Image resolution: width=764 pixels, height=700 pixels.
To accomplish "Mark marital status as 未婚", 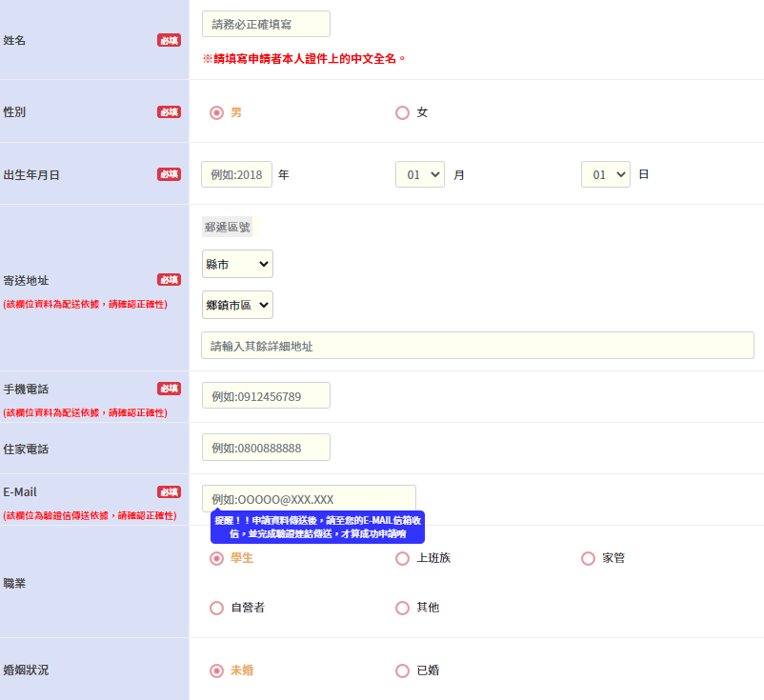I will pyautogui.click(x=216, y=670).
